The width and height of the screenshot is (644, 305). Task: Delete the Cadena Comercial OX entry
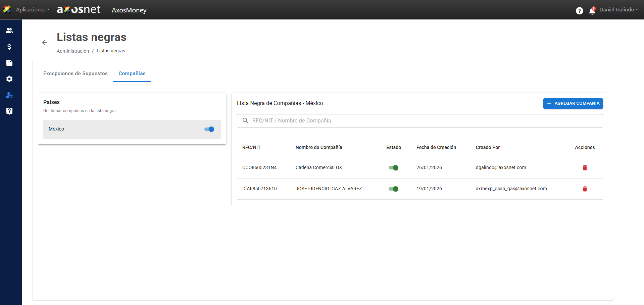point(585,168)
